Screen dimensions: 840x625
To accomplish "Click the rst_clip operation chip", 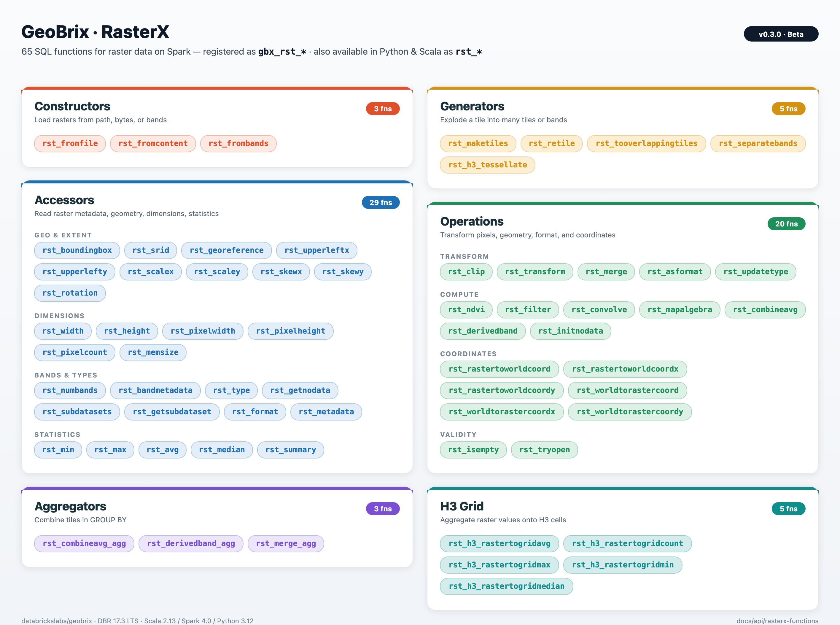I will click(466, 272).
